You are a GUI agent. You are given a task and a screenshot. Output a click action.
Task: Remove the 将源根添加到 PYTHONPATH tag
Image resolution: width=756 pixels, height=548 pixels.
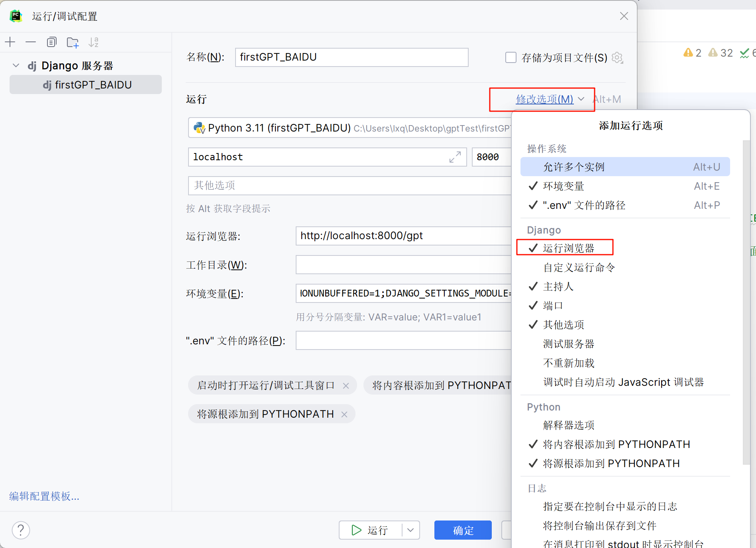pyautogui.click(x=344, y=414)
